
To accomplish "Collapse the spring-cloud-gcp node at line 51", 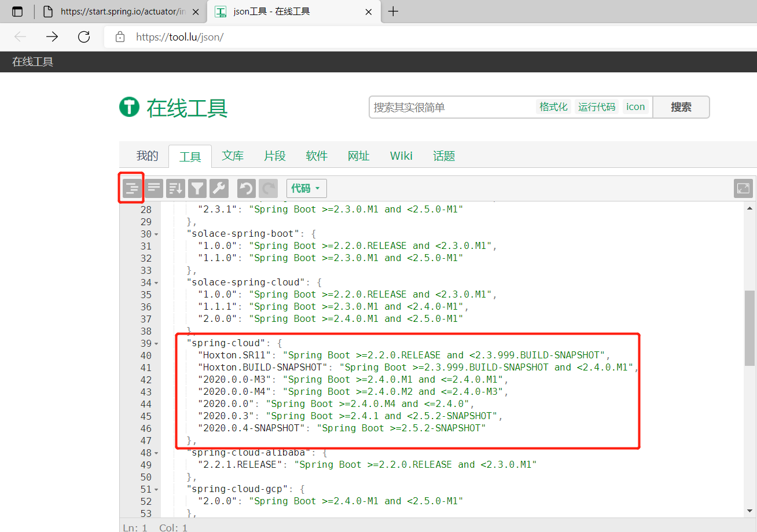I will pos(156,490).
